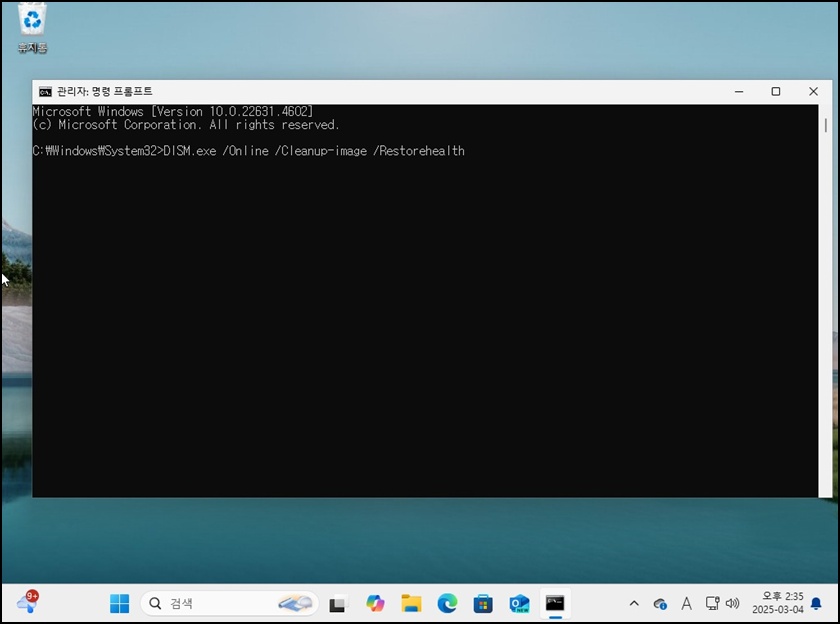Open network status tray icon
This screenshot has height=624, width=840.
click(x=712, y=604)
